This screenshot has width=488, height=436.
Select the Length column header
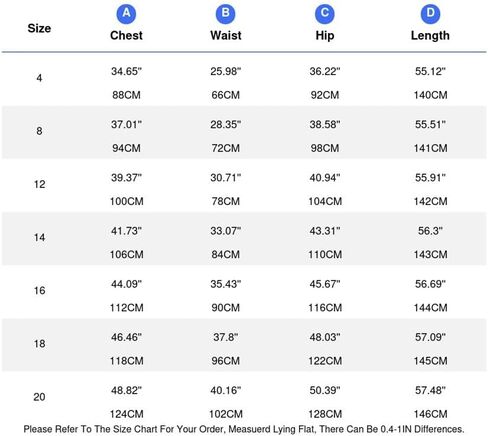pyautogui.click(x=430, y=36)
